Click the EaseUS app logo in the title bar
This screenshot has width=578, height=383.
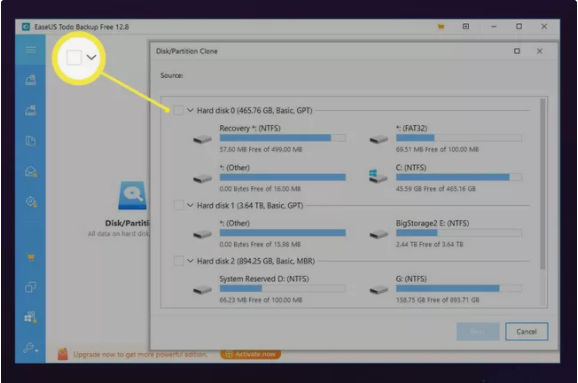pos(26,27)
